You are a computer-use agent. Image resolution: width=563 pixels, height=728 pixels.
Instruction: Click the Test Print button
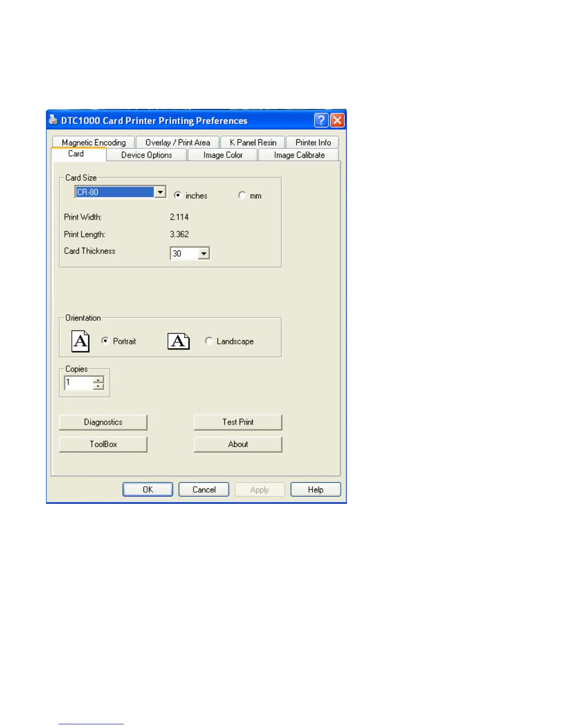[x=238, y=422]
